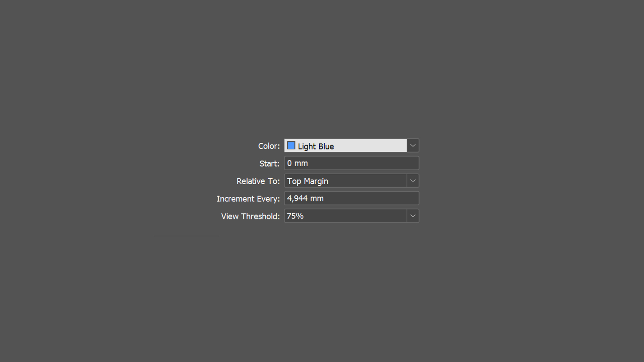This screenshot has width=644, height=362.
Task: Click the Light Blue color swatch
Action: point(291,145)
